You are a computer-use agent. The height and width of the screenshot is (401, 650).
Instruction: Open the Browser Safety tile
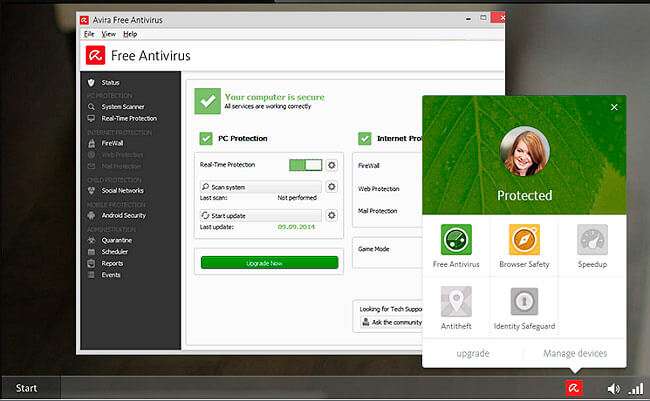point(524,246)
